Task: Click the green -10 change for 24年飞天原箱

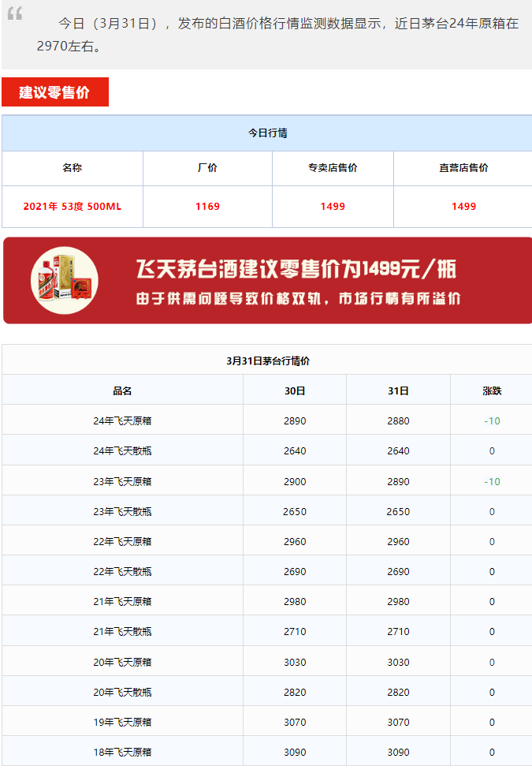Action: pos(492,421)
